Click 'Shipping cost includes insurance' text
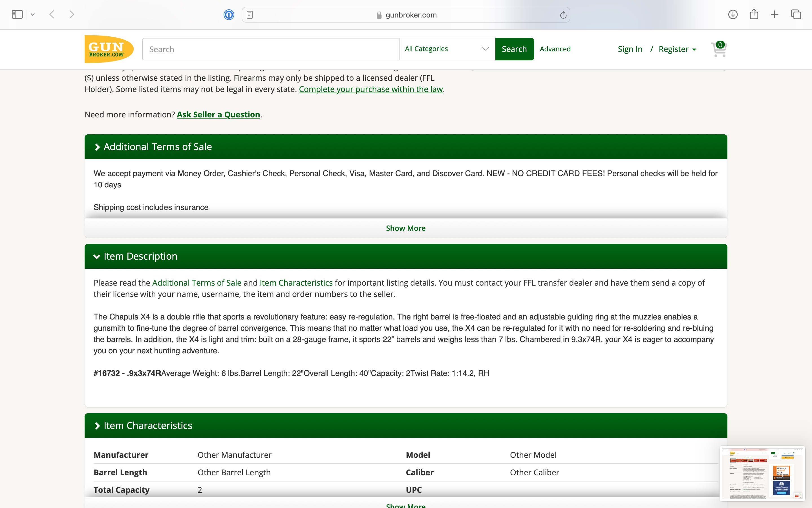The height and width of the screenshot is (508, 812). point(151,207)
